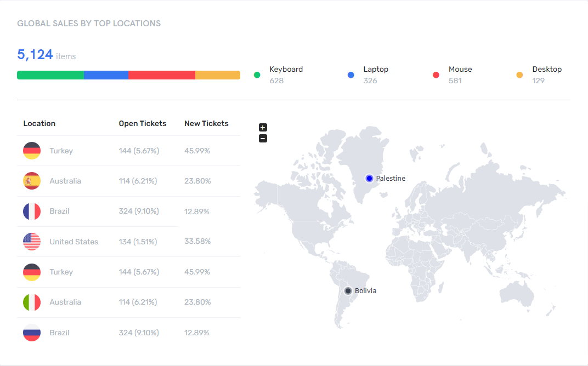Select the United States flag icon
This screenshot has height=366, width=588.
point(32,242)
